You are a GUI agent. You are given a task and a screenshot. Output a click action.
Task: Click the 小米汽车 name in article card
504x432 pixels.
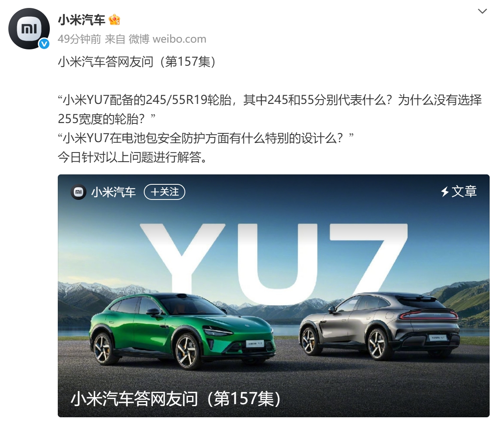[x=114, y=192]
